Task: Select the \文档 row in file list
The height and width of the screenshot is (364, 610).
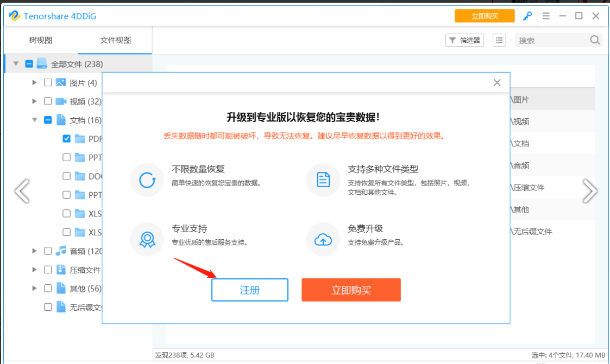Action: (x=552, y=143)
